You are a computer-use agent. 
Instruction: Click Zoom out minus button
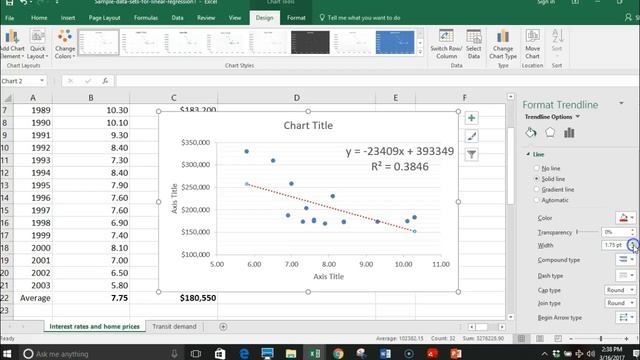[571, 338]
